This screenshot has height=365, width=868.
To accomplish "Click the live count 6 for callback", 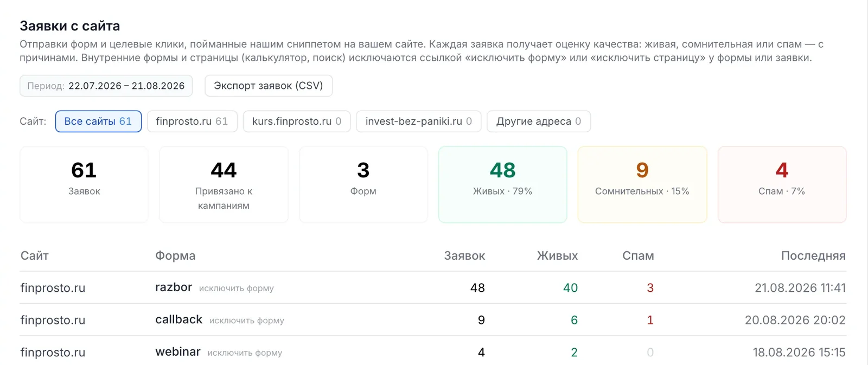I will point(574,320).
